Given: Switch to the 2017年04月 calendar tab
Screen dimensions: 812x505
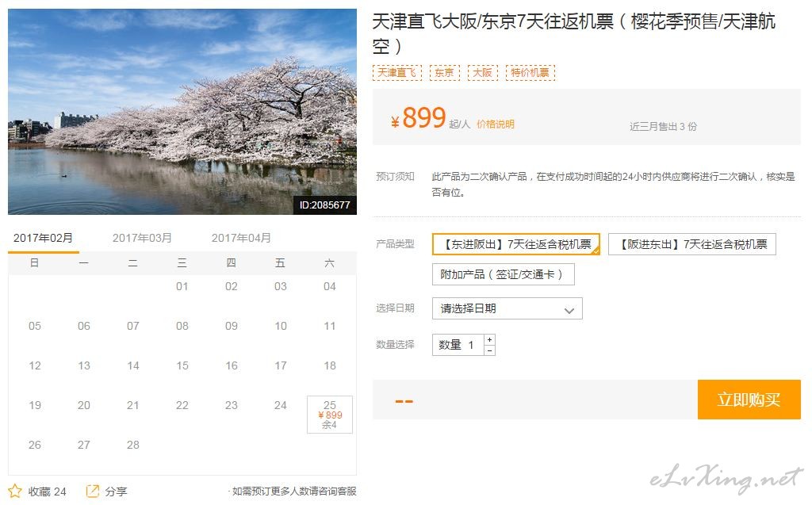Looking at the screenshot, I should [x=241, y=239].
